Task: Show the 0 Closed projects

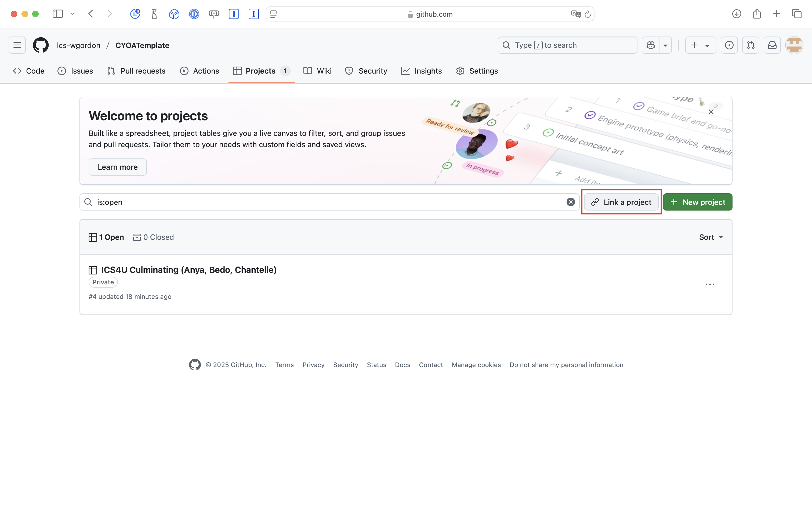Action: [x=154, y=237]
